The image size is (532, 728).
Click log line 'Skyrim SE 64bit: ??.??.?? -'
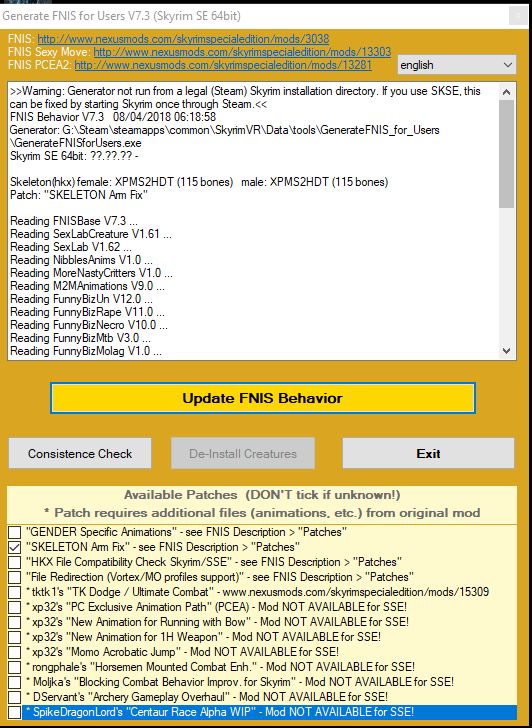click(x=74, y=156)
